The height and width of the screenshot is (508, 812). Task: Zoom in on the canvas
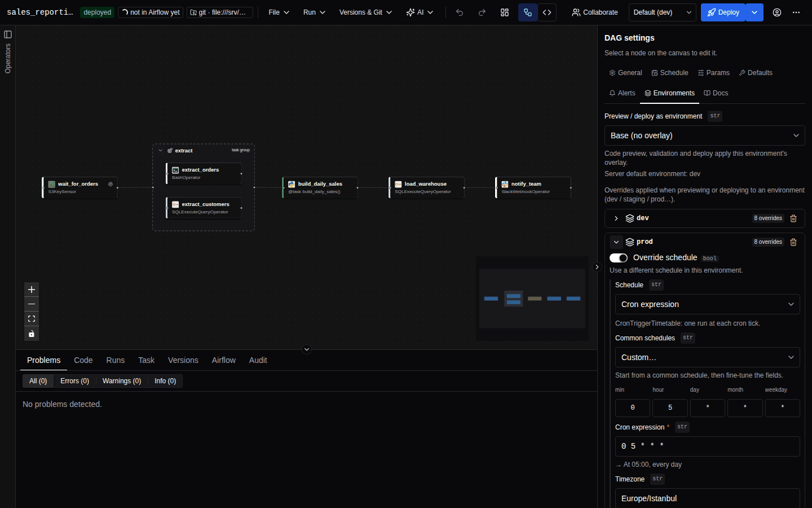pos(32,290)
